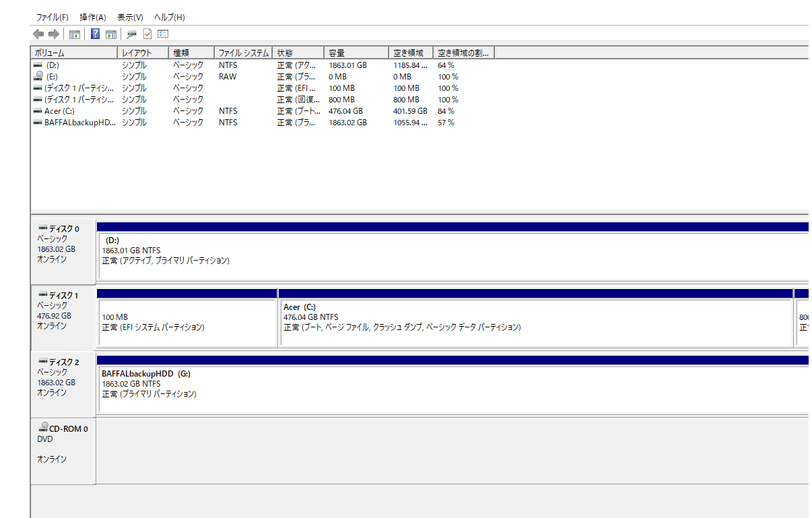The height and width of the screenshot is (518, 812).
Task: Open the ファイル(F) menu
Action: click(52, 17)
